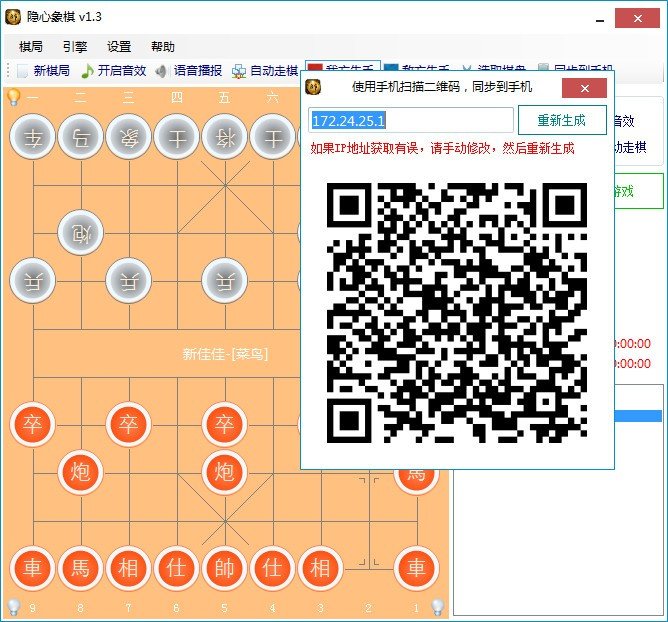Select the red 帥 king piece
Viewport: 668px width, 622px height.
point(225,568)
